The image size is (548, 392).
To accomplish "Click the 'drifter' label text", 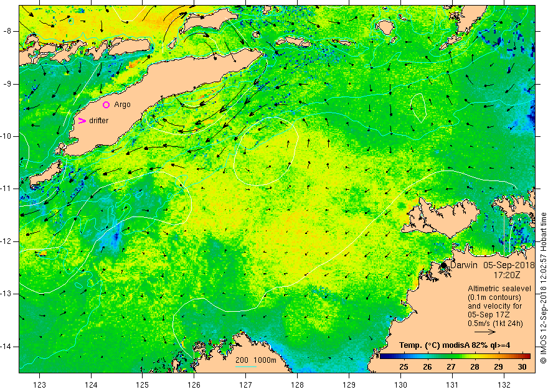I will pyautogui.click(x=98, y=121).
